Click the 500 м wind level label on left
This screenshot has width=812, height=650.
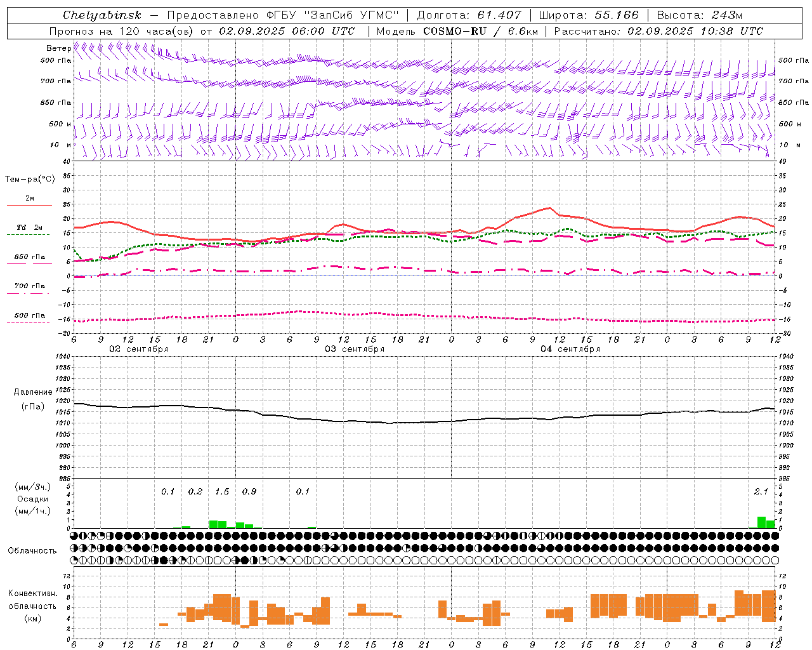point(60,124)
